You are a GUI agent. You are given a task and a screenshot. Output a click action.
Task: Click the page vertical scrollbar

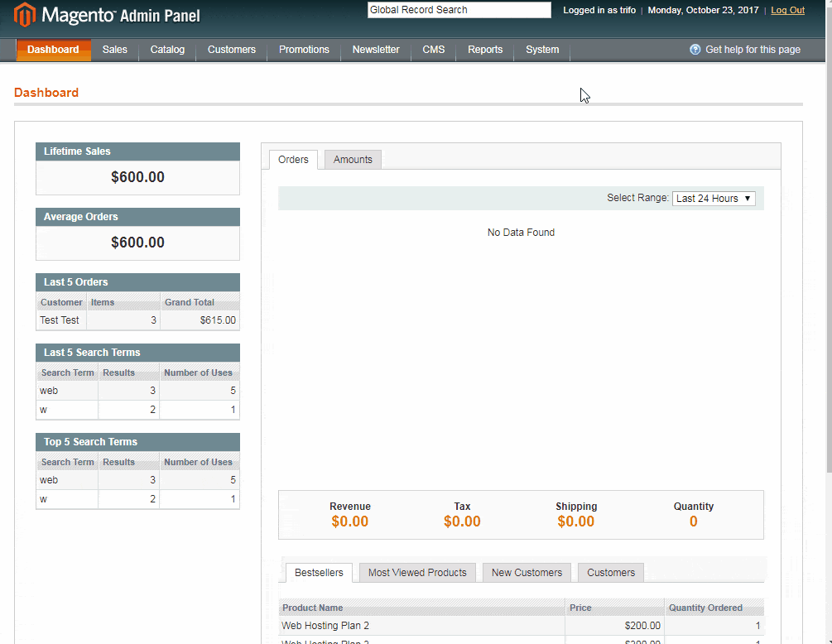coord(829,238)
